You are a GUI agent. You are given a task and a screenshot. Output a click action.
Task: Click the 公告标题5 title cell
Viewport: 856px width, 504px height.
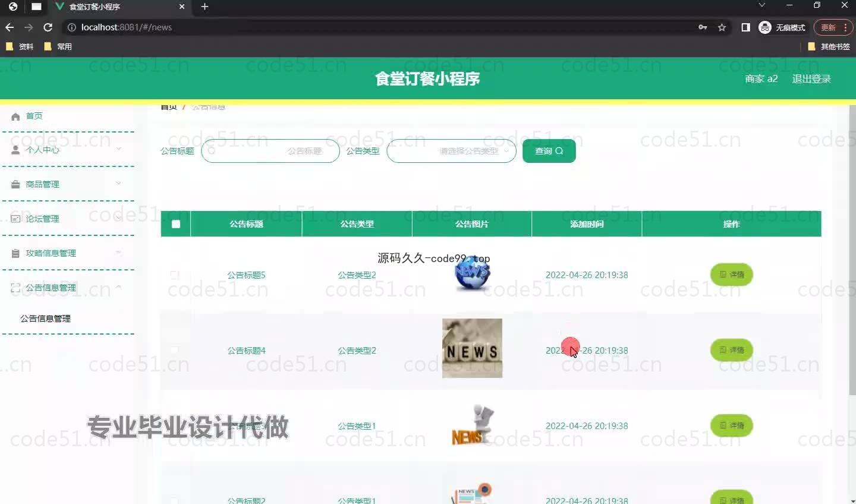246,275
